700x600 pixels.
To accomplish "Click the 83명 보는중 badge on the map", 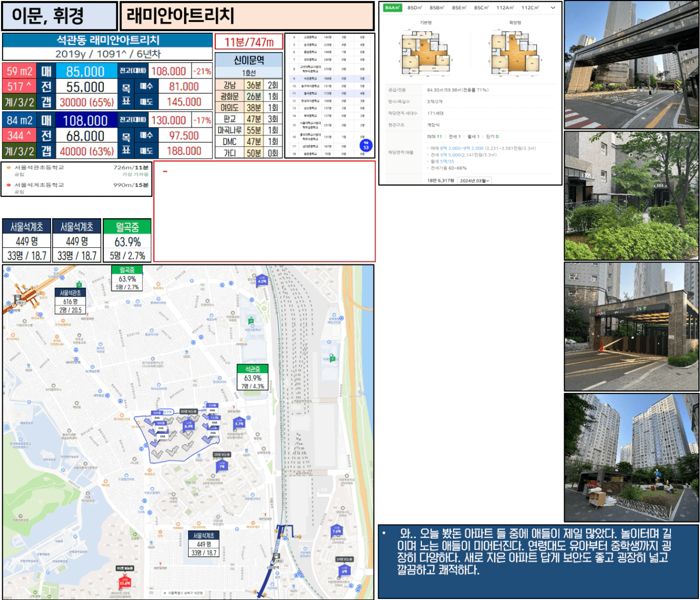I will coord(189,412).
